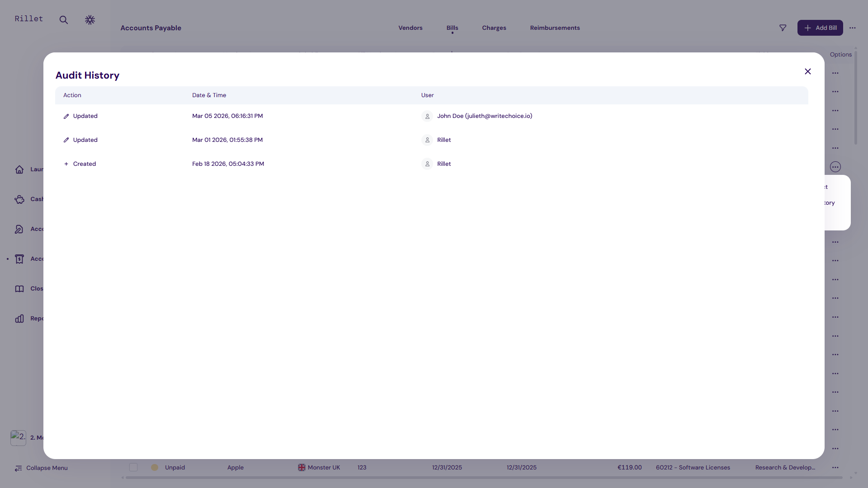
Task: Open the Reports bar chart icon
Action: 19,319
